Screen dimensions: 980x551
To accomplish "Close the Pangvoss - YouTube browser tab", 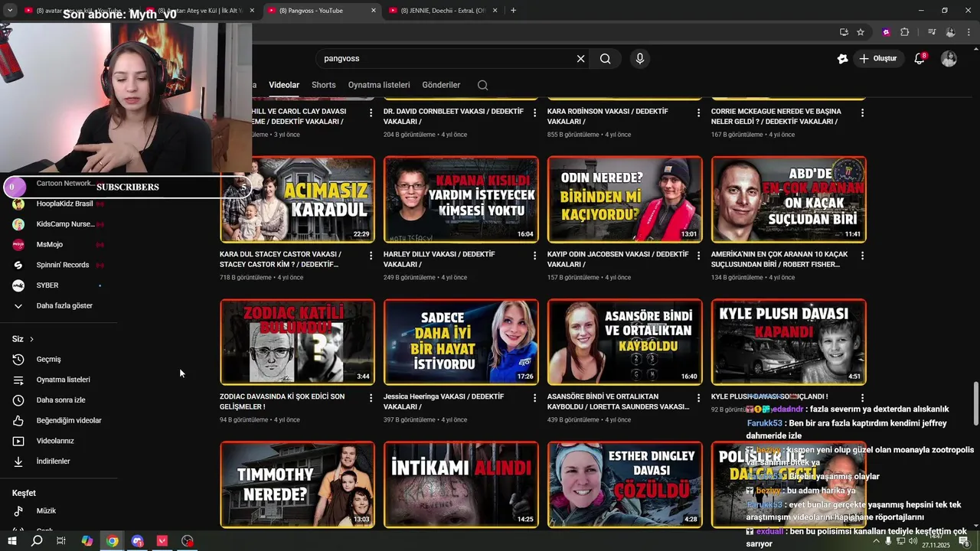I will tap(374, 11).
